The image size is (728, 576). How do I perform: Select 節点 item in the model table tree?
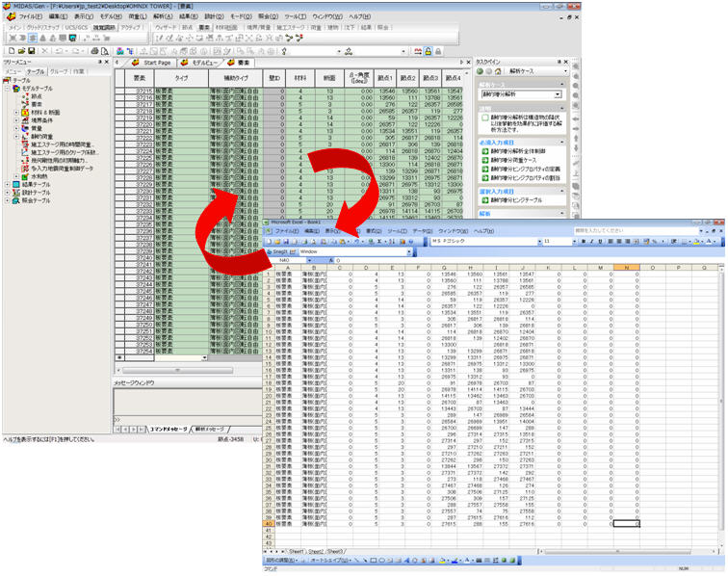coord(37,96)
